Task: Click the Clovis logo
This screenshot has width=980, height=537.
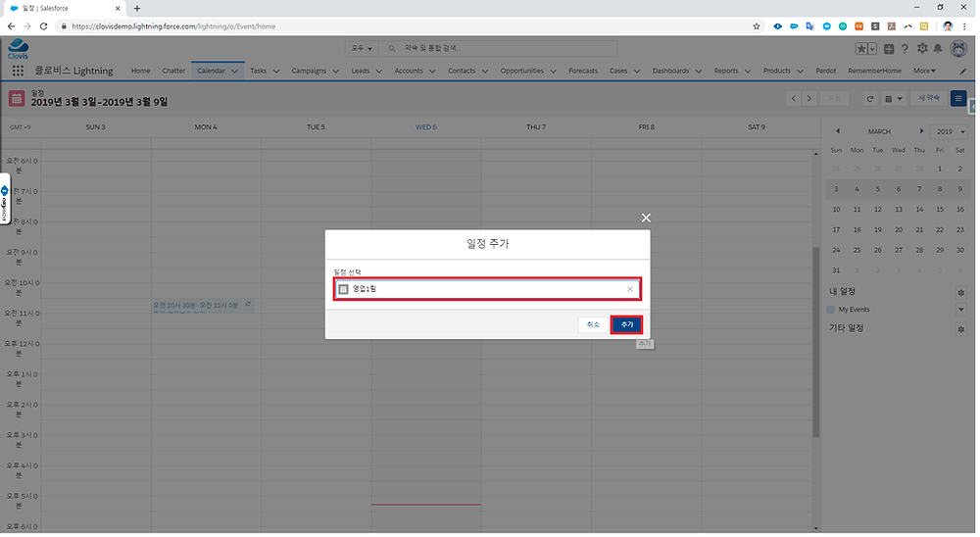Action: coord(18,49)
